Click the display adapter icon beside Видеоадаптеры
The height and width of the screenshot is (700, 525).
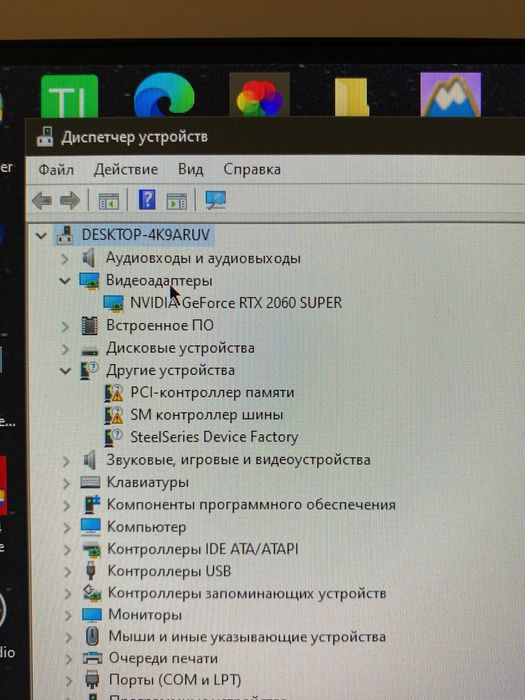[x=89, y=281]
